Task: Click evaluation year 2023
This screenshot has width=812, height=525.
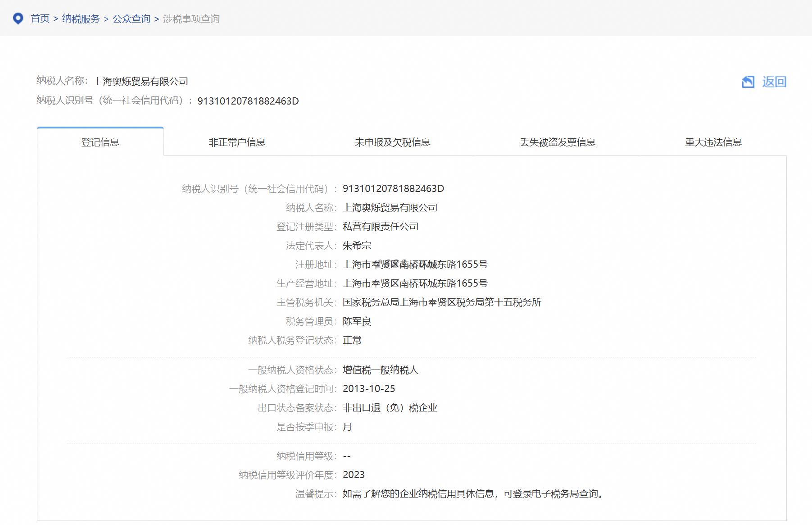Action: point(354,475)
